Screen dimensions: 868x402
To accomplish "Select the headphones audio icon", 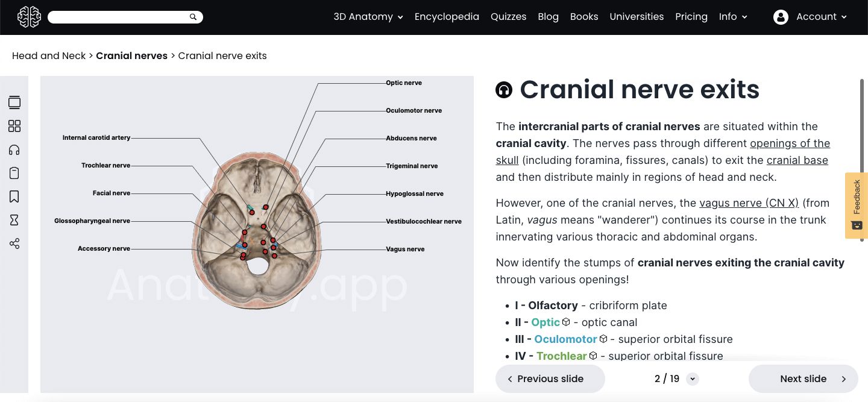I will (x=14, y=149).
